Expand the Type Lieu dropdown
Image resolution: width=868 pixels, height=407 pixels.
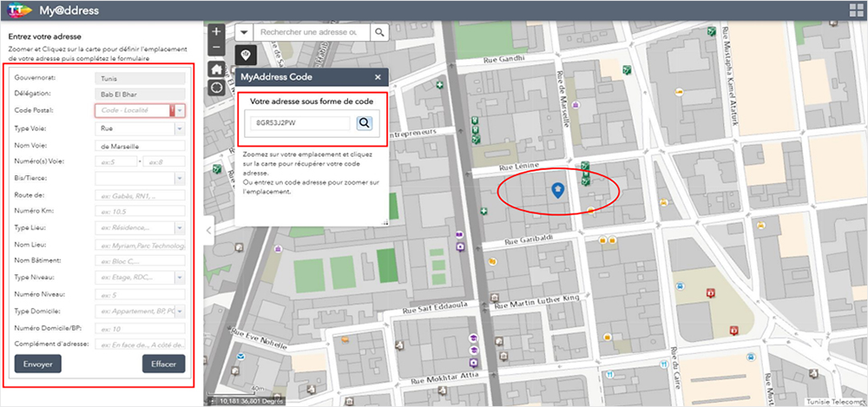coord(181,228)
